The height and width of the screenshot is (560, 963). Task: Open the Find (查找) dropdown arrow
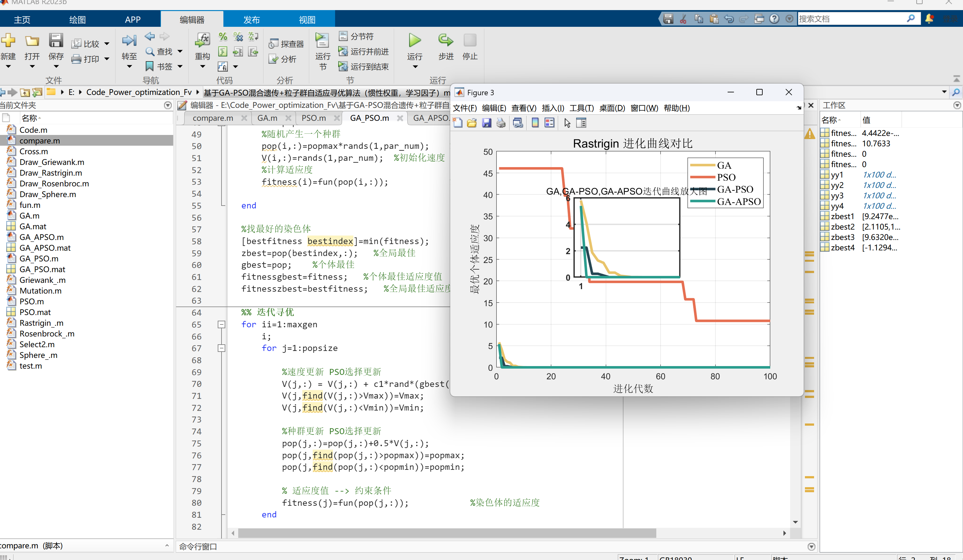(x=180, y=51)
